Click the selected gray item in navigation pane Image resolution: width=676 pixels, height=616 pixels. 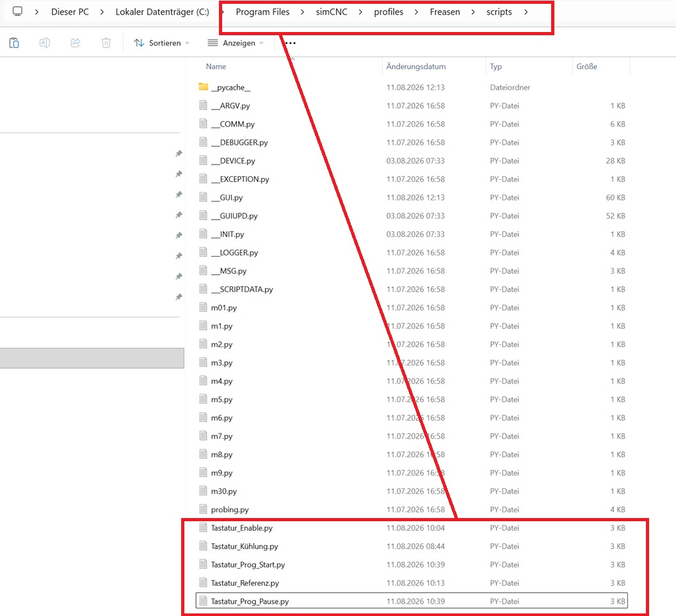click(x=92, y=358)
